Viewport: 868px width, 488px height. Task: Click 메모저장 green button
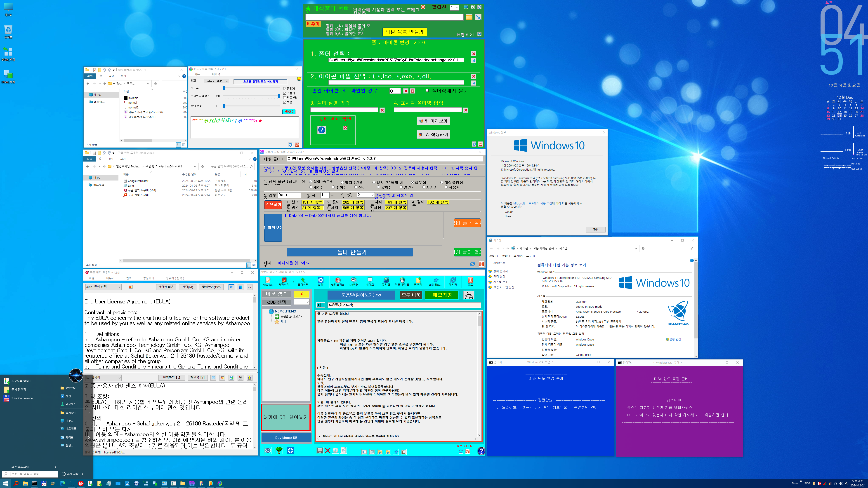pyautogui.click(x=442, y=295)
